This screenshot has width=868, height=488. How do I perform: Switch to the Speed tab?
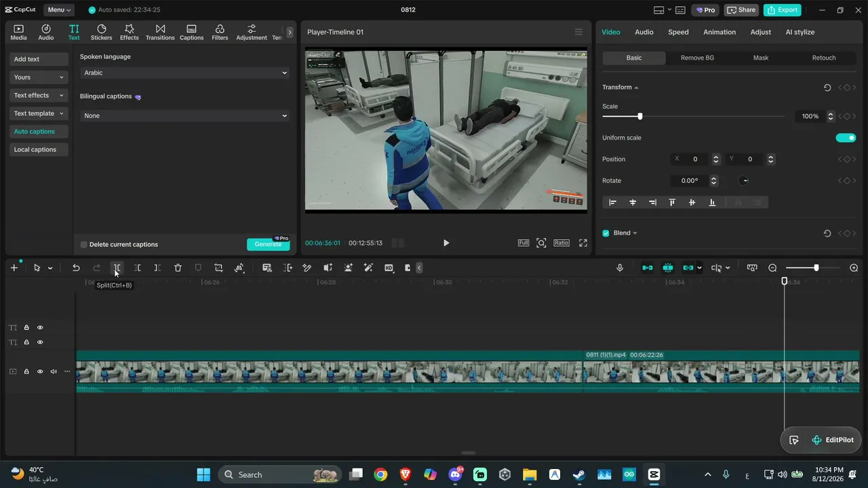point(678,32)
